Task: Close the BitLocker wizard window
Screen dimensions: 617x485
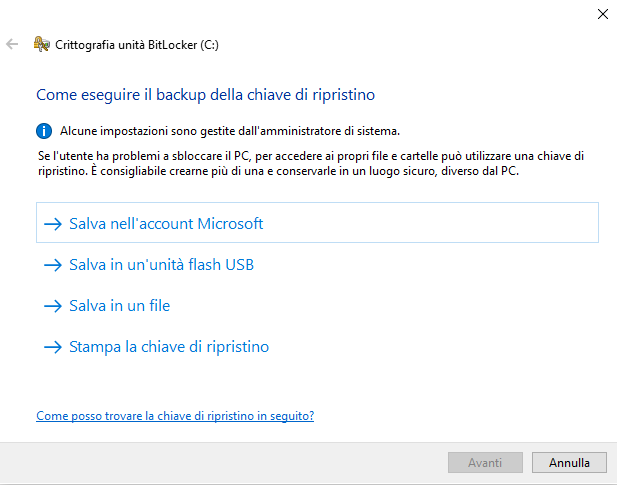Action: click(602, 14)
